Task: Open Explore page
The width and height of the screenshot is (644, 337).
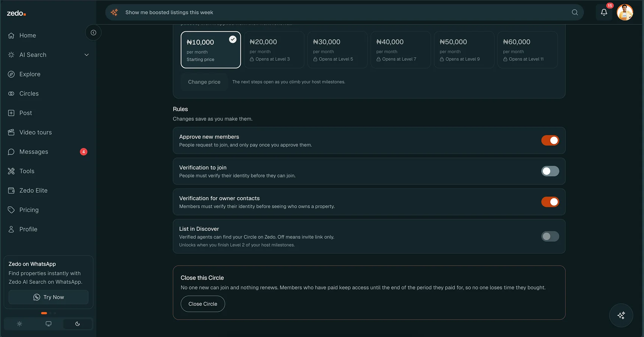Action: tap(49, 74)
